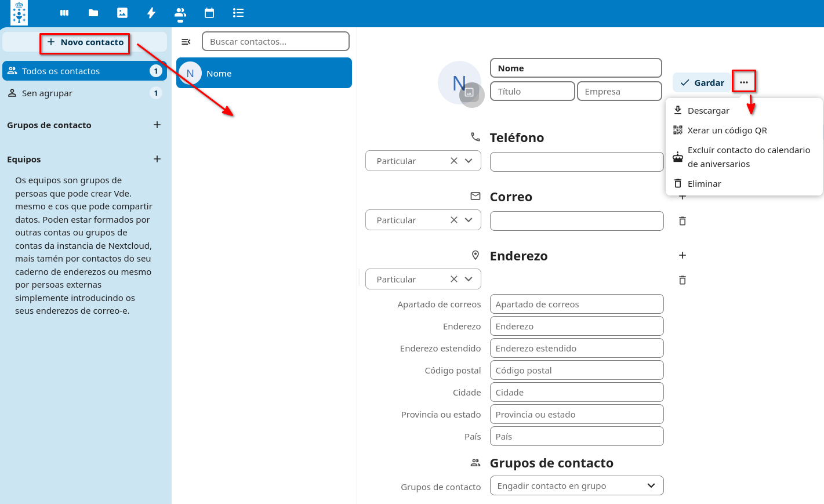
Task: Open the Contacts app icon
Action: click(x=180, y=13)
